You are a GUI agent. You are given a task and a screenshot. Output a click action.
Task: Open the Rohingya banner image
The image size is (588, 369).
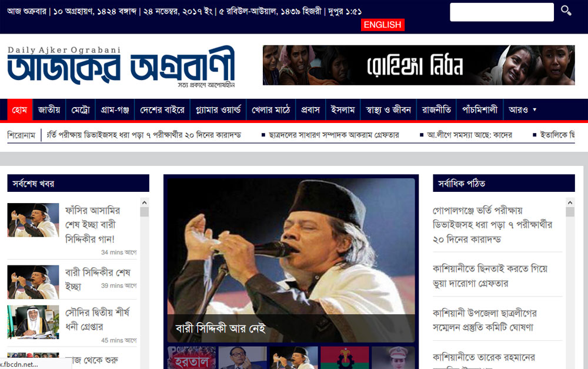pyautogui.click(x=419, y=65)
